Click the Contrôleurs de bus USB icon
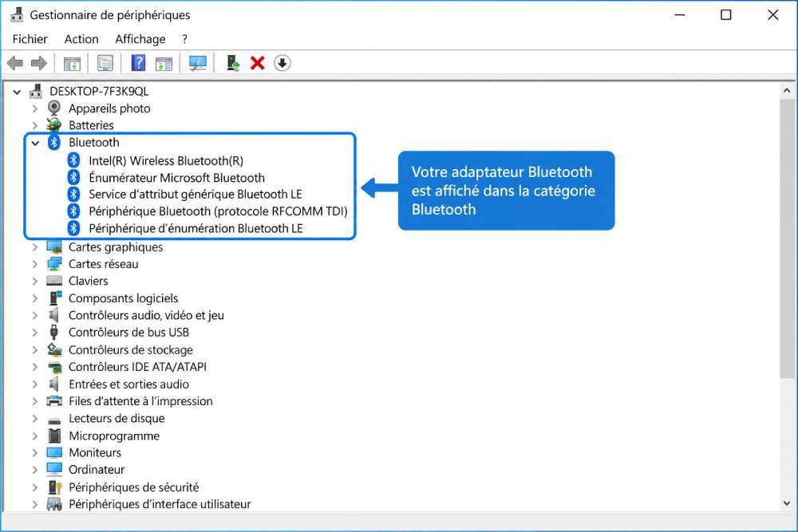Screen dimensions: 798x532 coord(54,332)
